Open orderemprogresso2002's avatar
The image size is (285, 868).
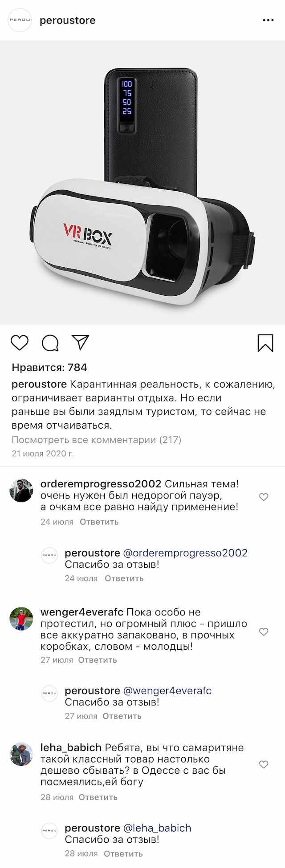(21, 490)
